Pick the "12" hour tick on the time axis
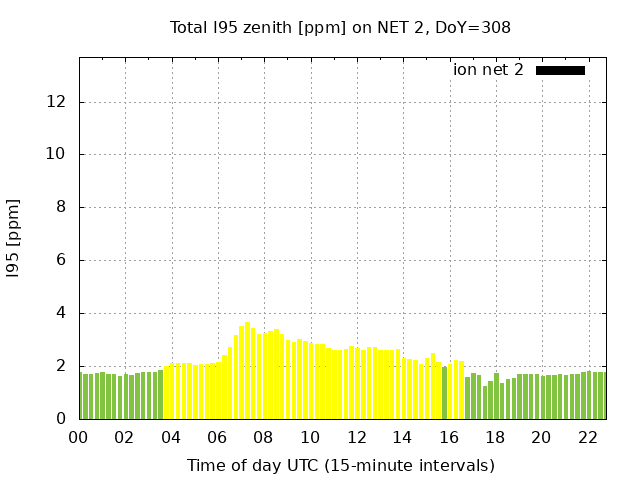Viewport: 640px width, 480px height. click(x=356, y=437)
